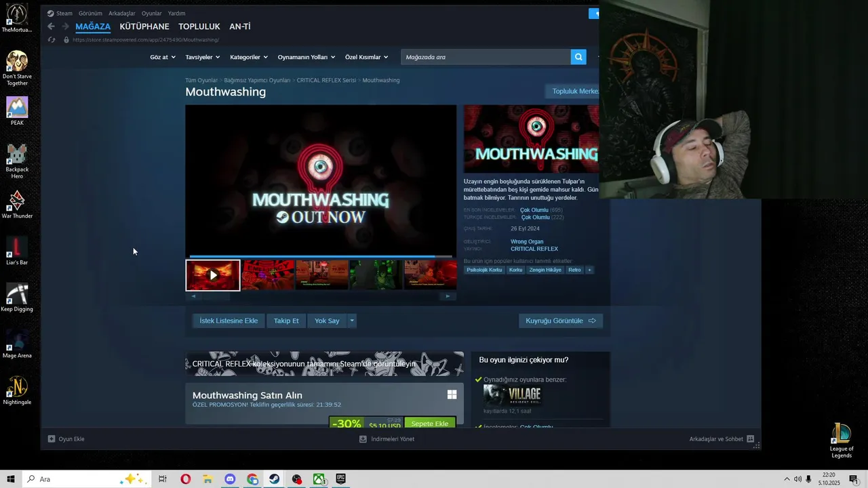Open the İndirmeleri Yönet downloads bar

coord(387,439)
